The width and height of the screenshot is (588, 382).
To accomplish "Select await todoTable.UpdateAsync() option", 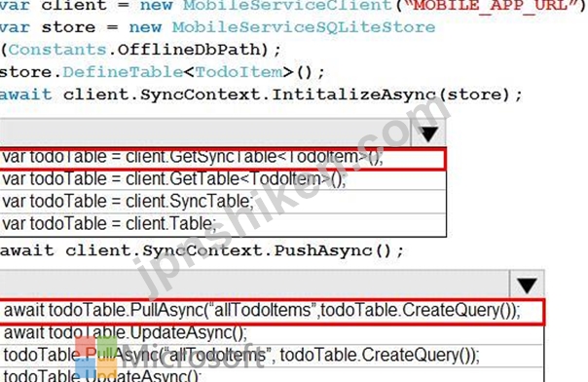I will tap(272, 333).
